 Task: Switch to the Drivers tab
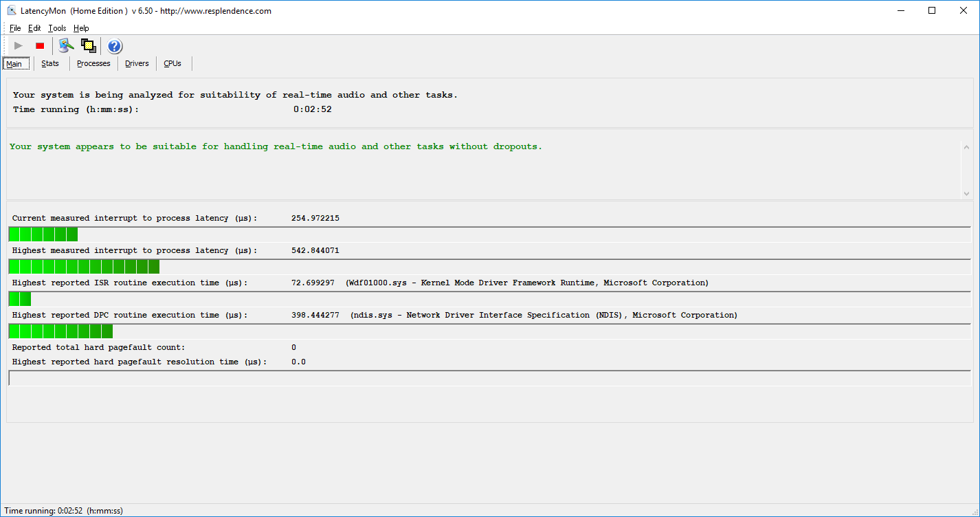137,63
